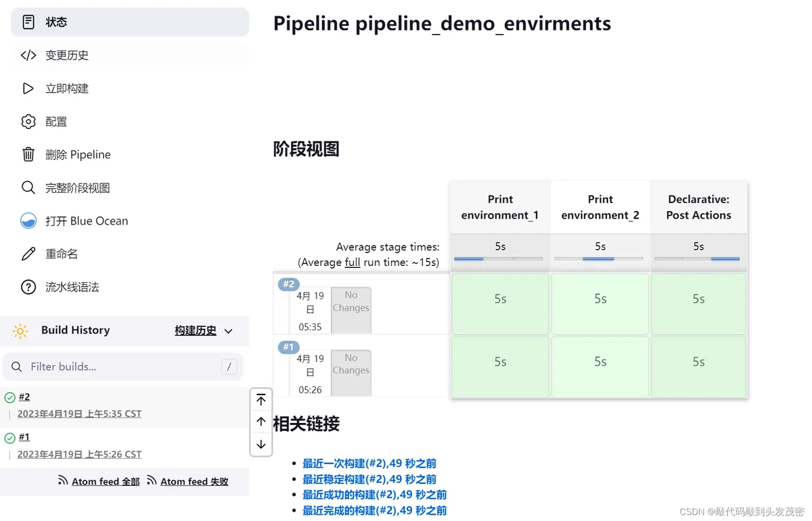Click the 重命名 pencil icon

click(28, 254)
